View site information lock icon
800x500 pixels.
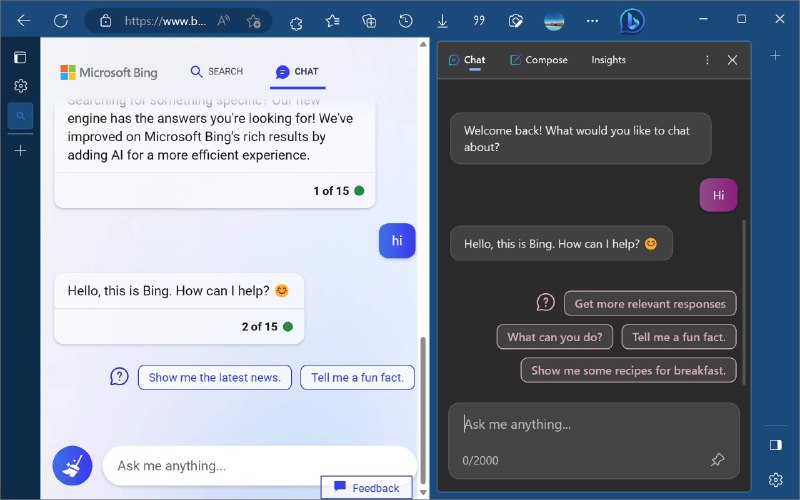(105, 21)
